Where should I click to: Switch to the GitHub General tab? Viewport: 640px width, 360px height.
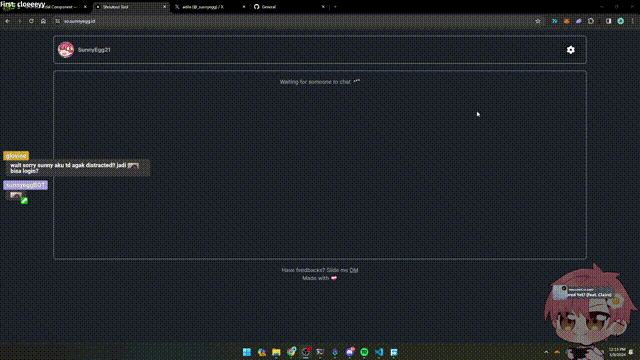point(289,7)
